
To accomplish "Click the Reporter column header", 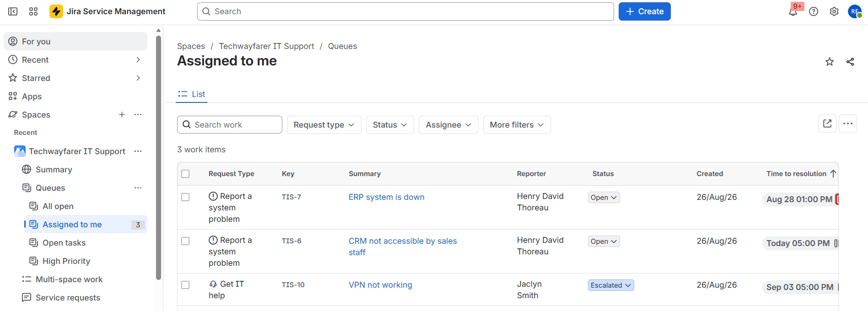I will [531, 174].
